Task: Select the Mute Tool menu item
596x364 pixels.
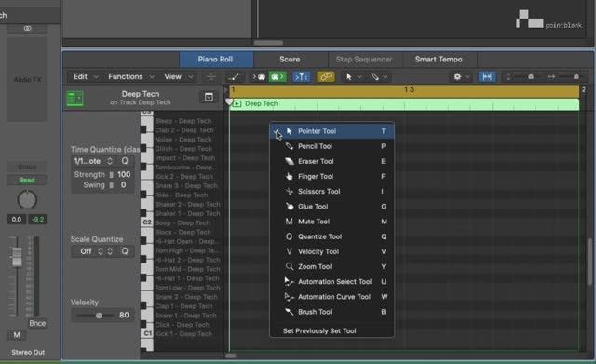Action: pos(332,222)
